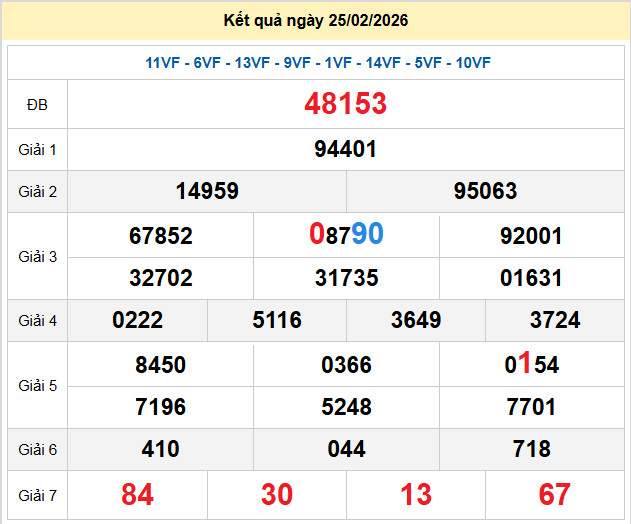This screenshot has height=524, width=631.
Task: Select Giải 4 number 0222
Action: pyautogui.click(x=138, y=320)
